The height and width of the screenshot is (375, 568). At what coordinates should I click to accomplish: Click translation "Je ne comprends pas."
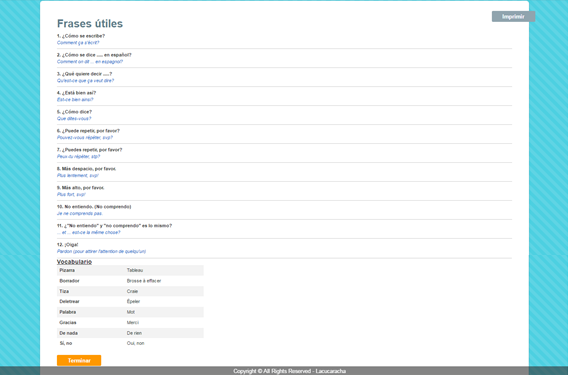point(80,214)
